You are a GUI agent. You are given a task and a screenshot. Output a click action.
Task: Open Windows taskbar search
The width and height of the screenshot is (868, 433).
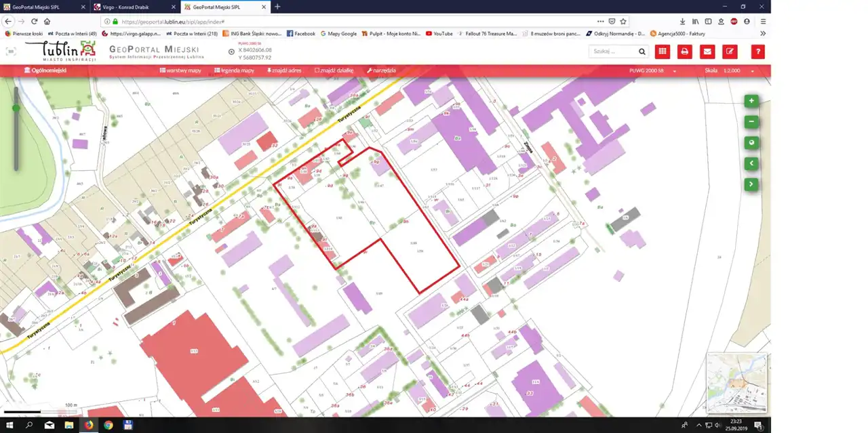pos(29,425)
